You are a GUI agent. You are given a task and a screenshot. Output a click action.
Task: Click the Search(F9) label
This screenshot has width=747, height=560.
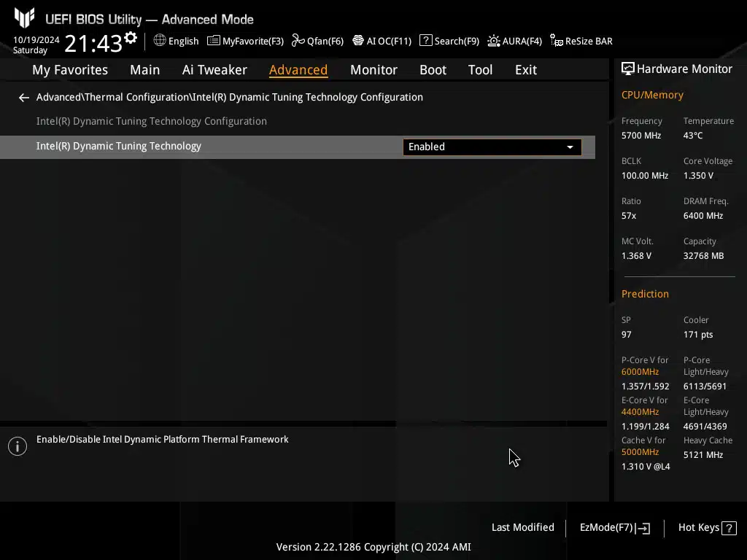click(x=457, y=42)
